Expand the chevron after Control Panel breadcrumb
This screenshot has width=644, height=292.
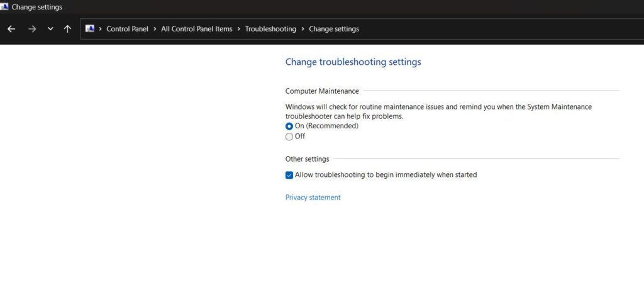point(155,29)
